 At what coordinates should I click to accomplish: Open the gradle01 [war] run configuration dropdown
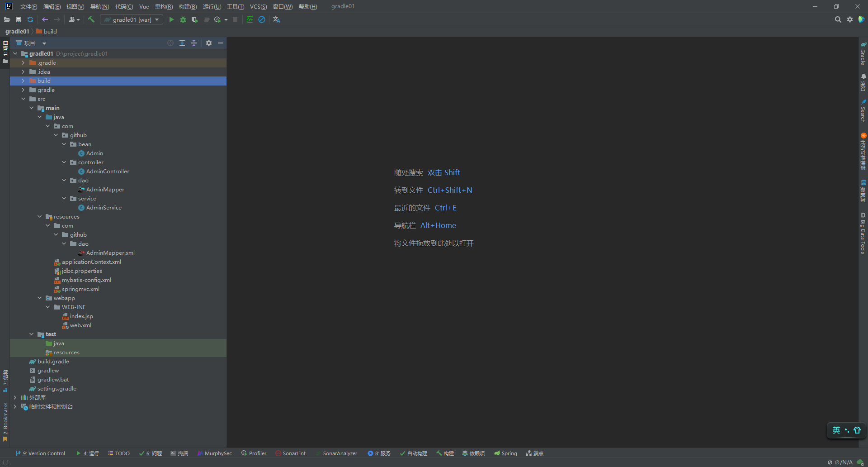(132, 19)
